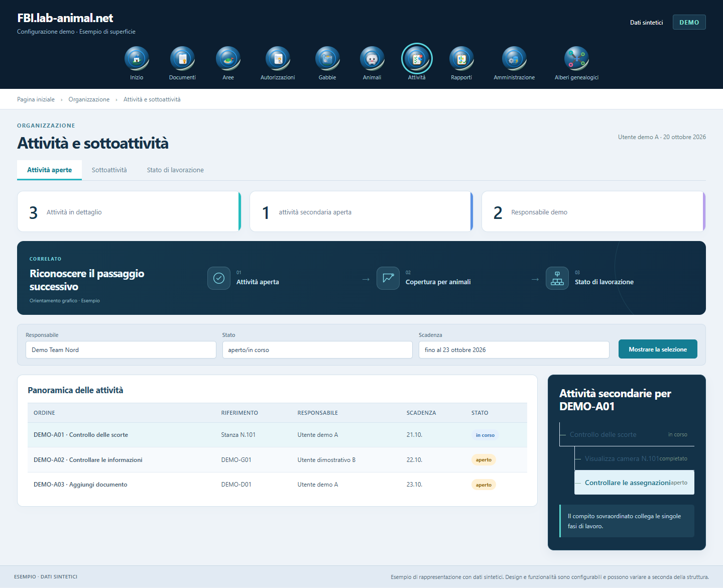723x588 pixels.
Task: Click the ORDINE column header
Action: click(x=44, y=413)
